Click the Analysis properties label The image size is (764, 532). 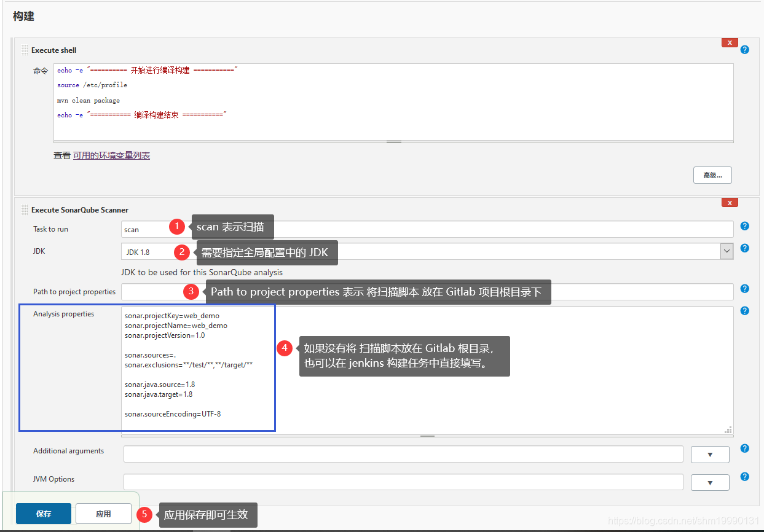point(64,314)
